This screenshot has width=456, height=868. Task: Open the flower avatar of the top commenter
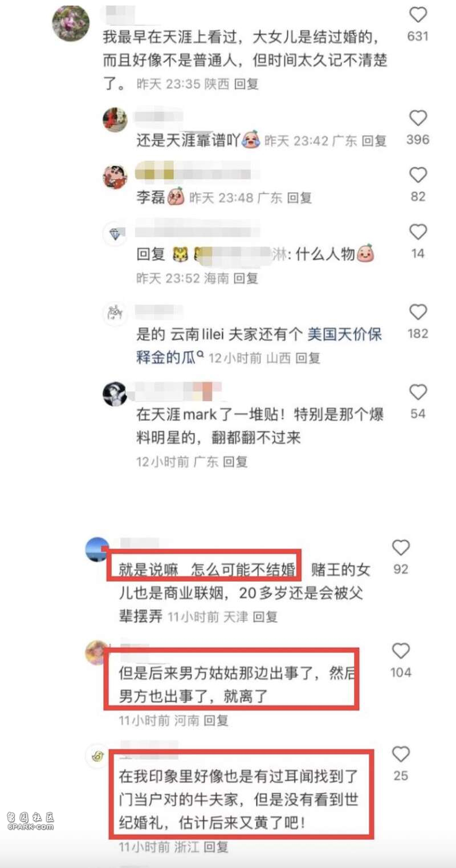coord(71,23)
